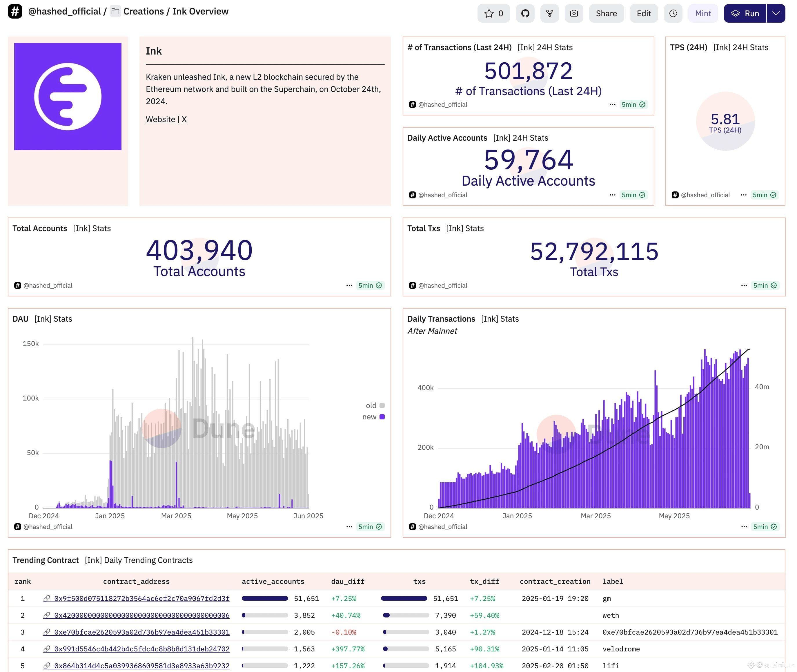
Task: Open the Website link in Ink description
Action: tap(160, 119)
